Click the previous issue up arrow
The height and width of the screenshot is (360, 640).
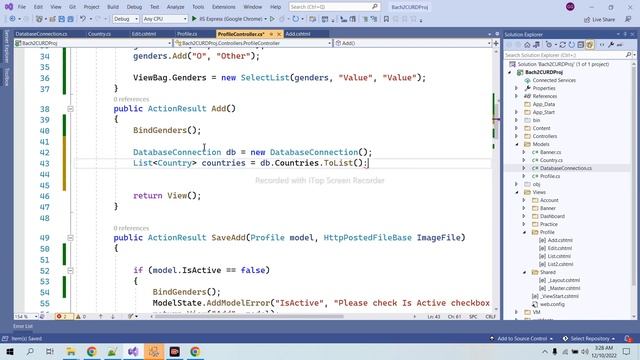[x=101, y=316]
